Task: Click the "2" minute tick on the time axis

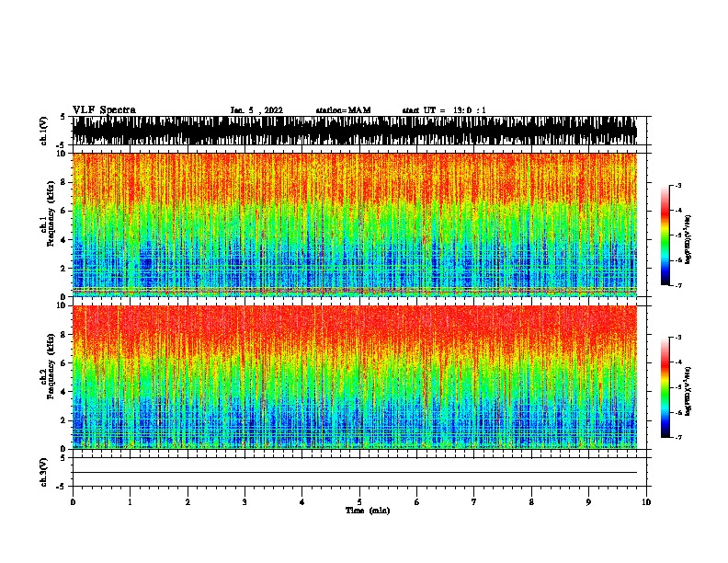Action: [188, 502]
